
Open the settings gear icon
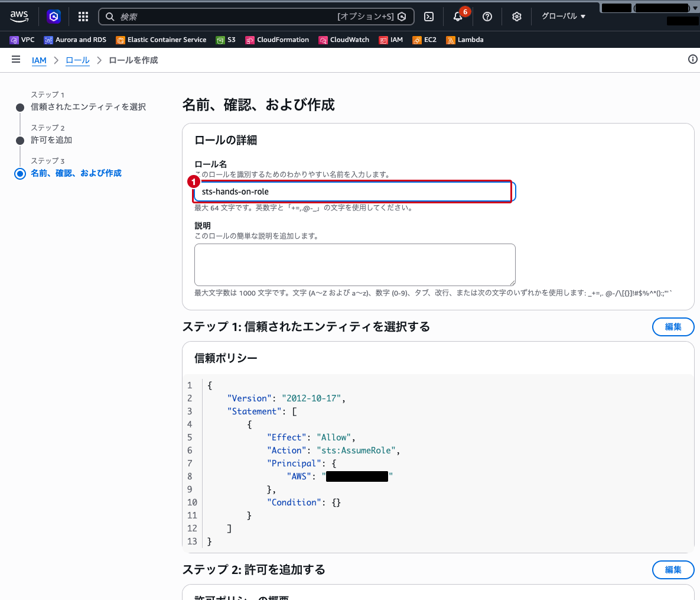pyautogui.click(x=516, y=17)
